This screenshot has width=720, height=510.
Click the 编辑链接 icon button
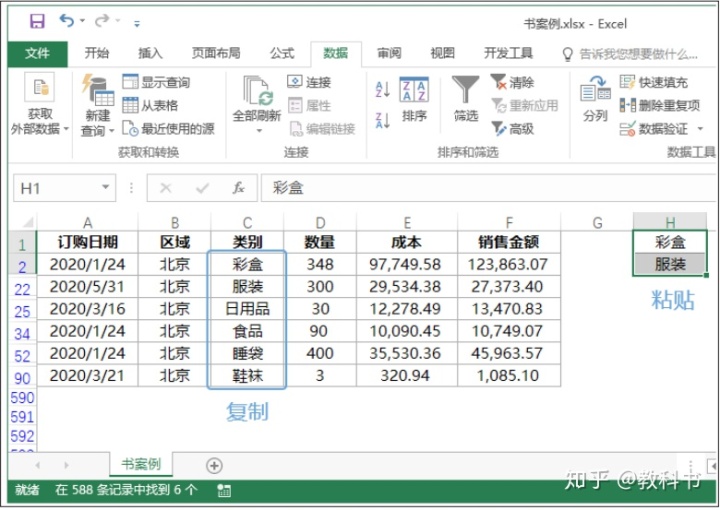coord(322,129)
